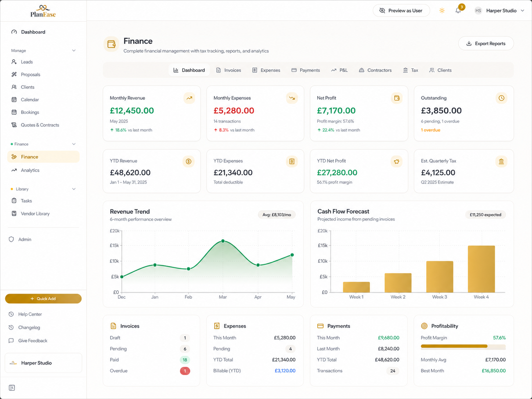Viewport: 532px width, 399px height.
Task: Open the Harper Studio account dropdown
Action: (500, 11)
